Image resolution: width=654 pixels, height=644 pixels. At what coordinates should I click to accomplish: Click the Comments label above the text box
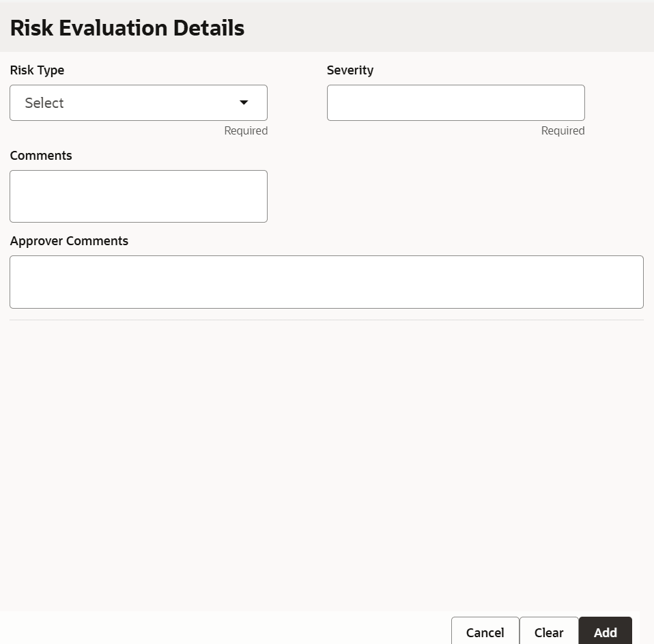[x=41, y=156]
